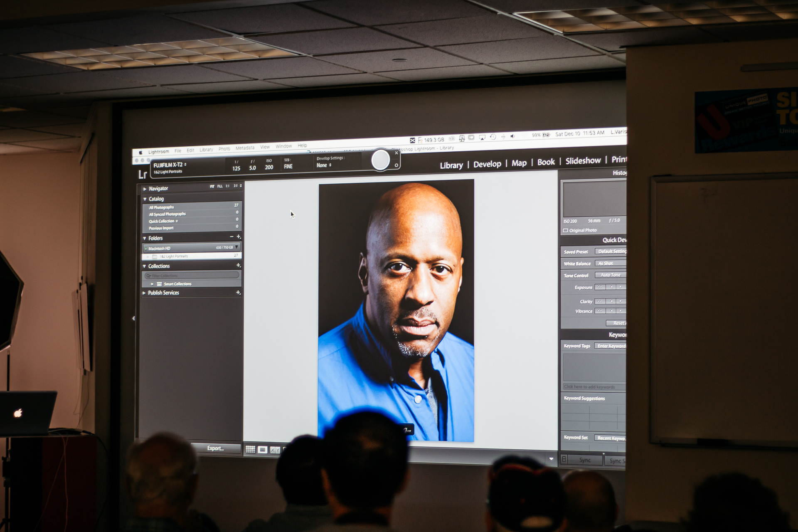The height and width of the screenshot is (532, 798).
Task: Open AirPlay display icon in menu bar
Action: tap(482, 137)
